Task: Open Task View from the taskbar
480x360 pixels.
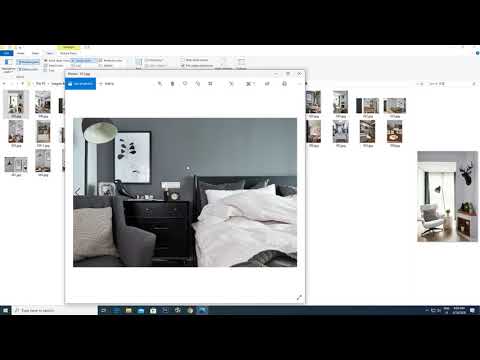Action: [103, 310]
